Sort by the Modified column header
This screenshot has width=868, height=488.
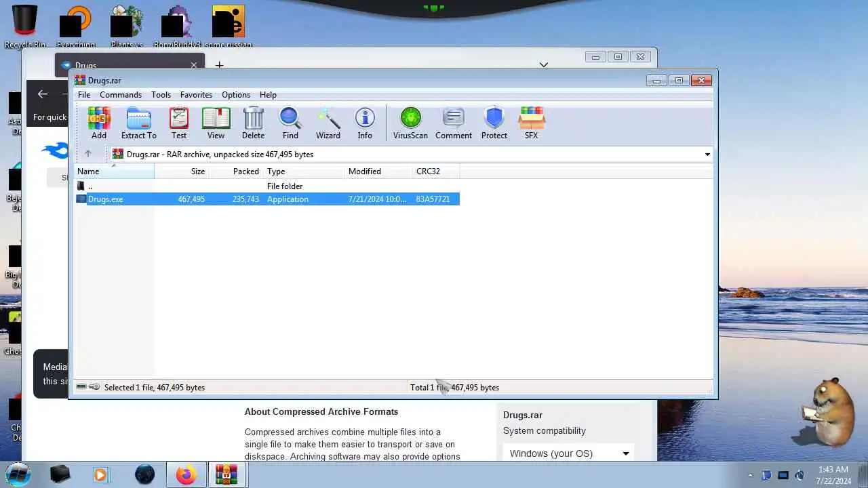[x=378, y=171]
